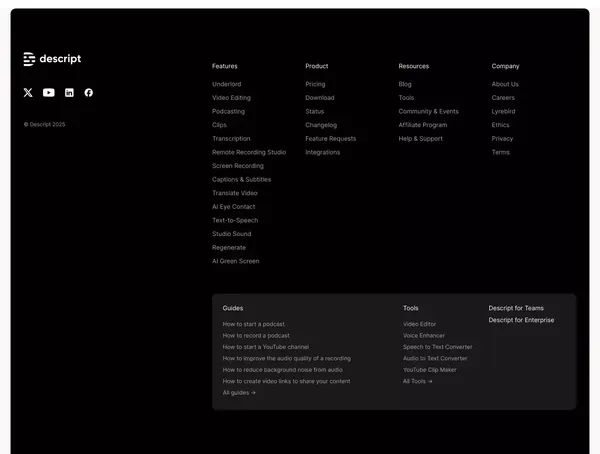Open the Underlord feature link
The width and height of the screenshot is (600, 454).
[227, 84]
